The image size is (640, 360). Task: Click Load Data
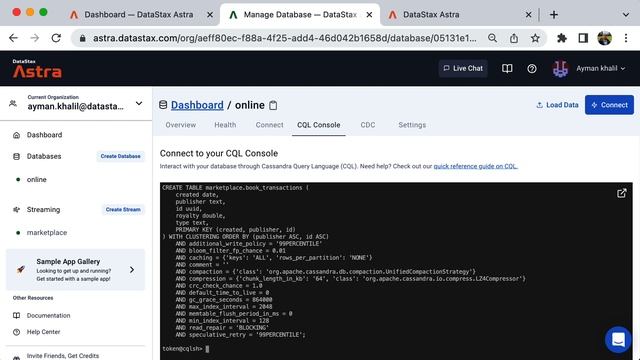(557, 105)
